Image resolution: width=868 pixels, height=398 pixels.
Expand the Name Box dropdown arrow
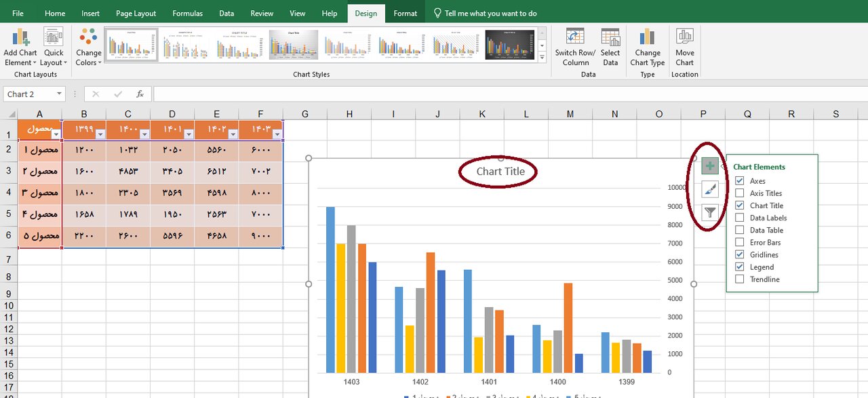59,94
